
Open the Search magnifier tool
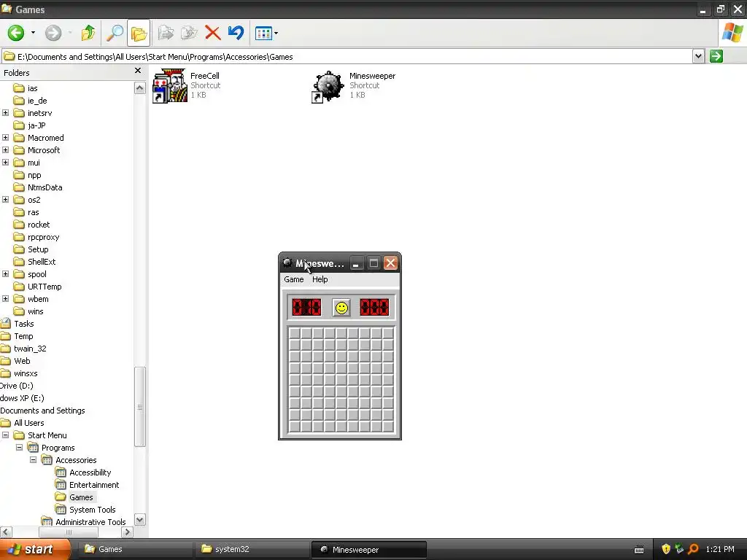coord(115,33)
